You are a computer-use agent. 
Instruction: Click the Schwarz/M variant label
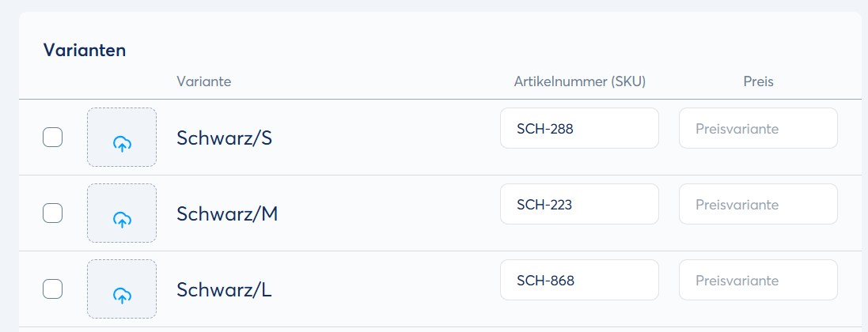click(227, 214)
